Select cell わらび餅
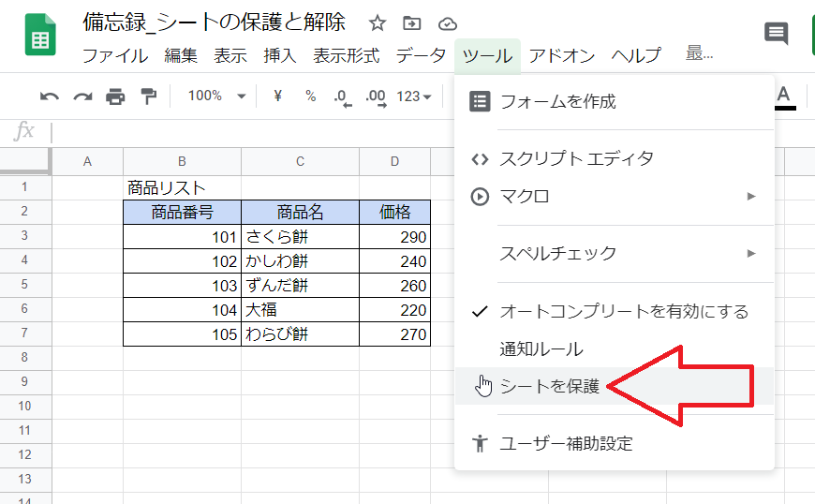 click(x=300, y=334)
